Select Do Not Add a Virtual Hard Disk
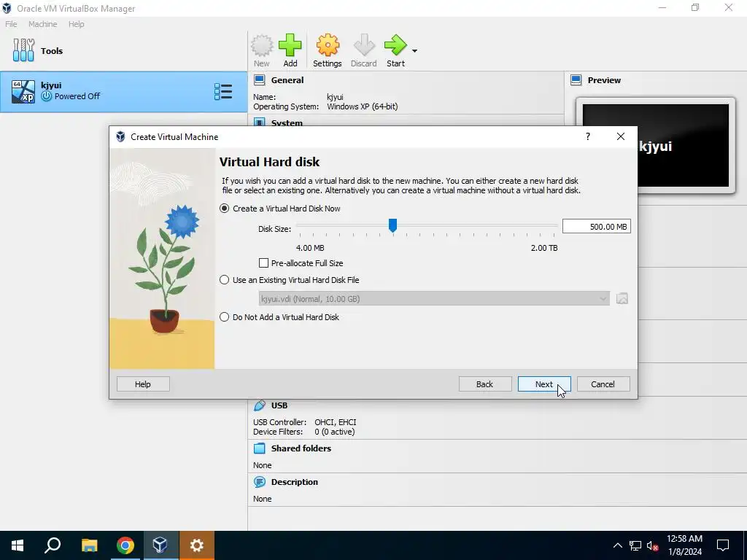This screenshot has height=560, width=747. (x=225, y=317)
